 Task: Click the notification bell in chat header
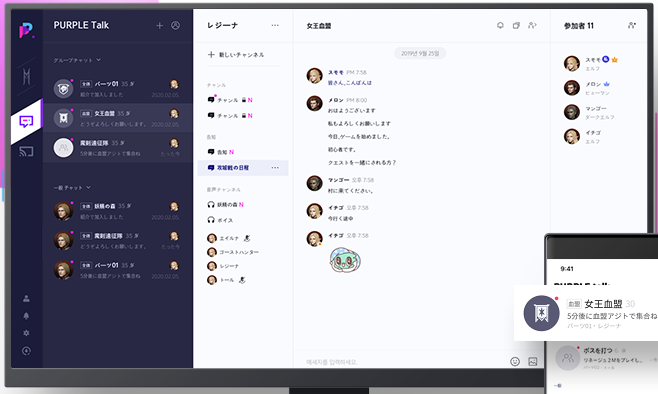[500, 26]
